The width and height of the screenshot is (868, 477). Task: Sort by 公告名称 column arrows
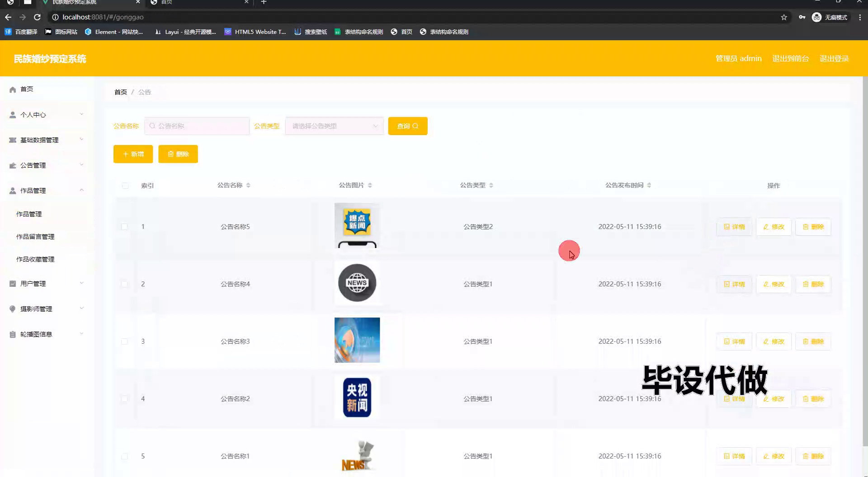pyautogui.click(x=248, y=185)
